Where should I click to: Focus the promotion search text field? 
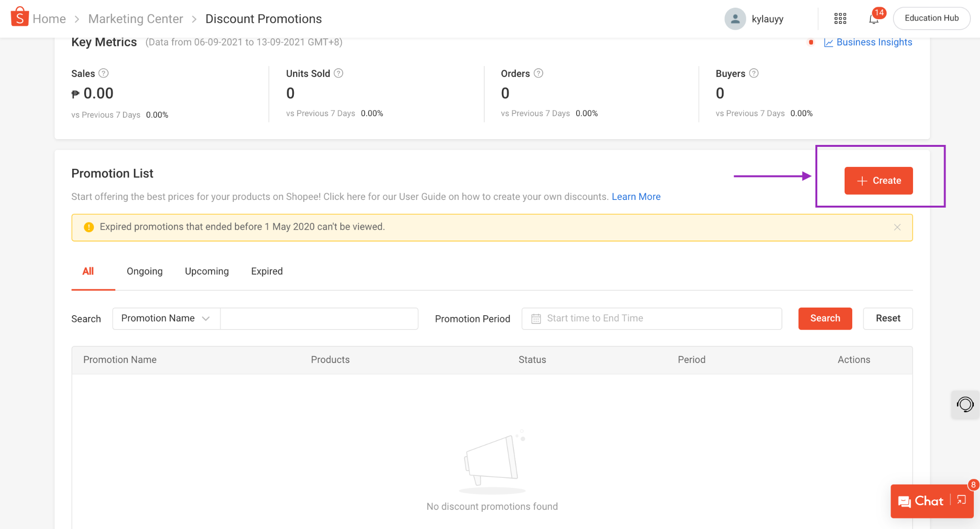(319, 319)
